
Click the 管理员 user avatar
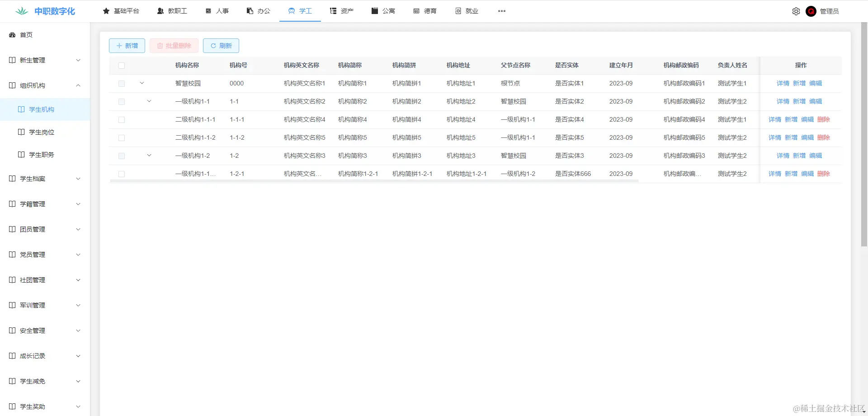(x=811, y=11)
